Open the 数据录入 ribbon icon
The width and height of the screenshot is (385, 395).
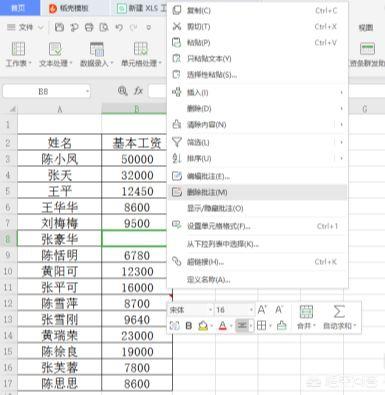tap(97, 49)
